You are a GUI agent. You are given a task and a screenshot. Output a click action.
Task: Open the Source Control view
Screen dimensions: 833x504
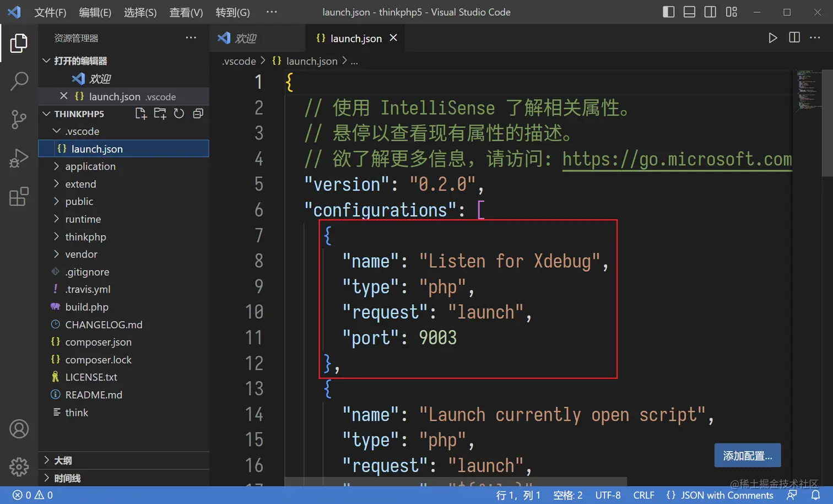[19, 119]
